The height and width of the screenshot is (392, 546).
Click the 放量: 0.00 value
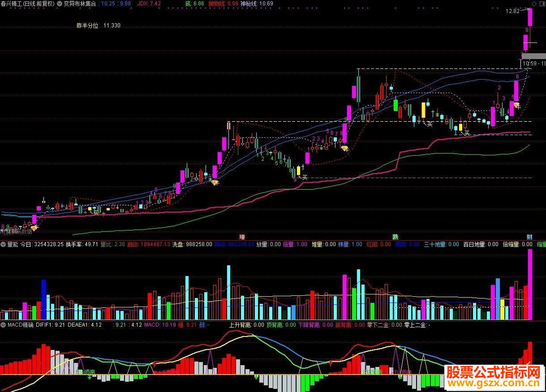pyautogui.click(x=268, y=244)
